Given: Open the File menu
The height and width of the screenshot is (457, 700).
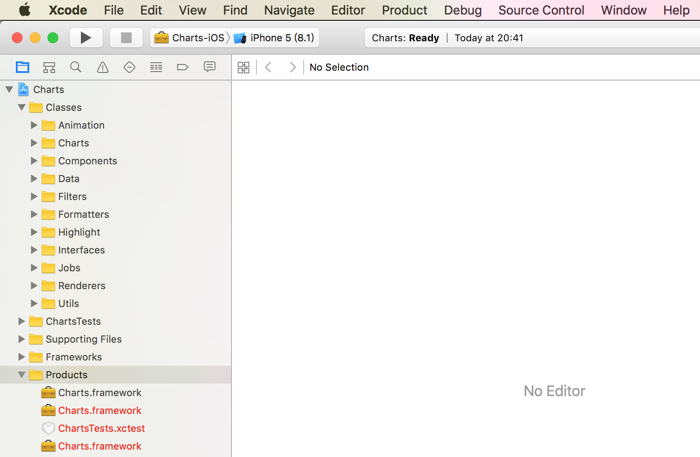Looking at the screenshot, I should (113, 10).
